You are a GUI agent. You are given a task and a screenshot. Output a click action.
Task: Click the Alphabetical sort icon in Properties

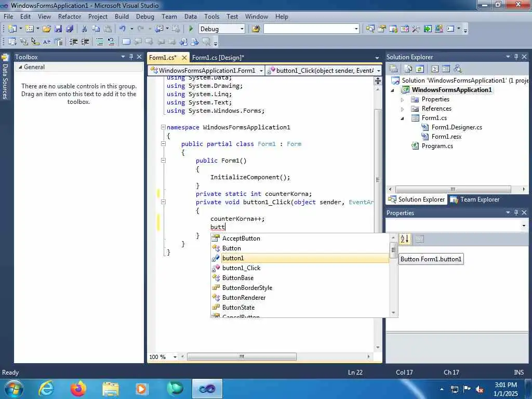click(x=404, y=239)
